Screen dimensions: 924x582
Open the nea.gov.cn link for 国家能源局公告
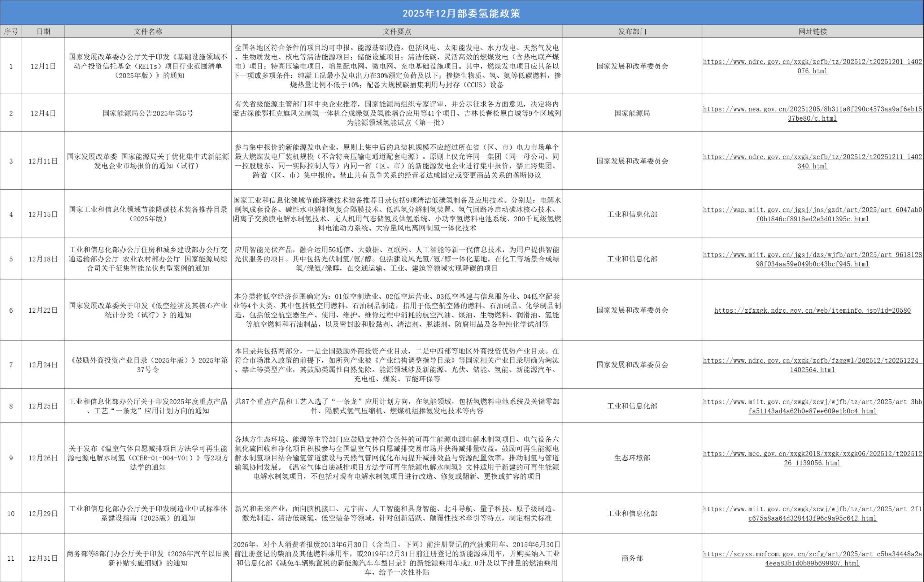point(812,114)
